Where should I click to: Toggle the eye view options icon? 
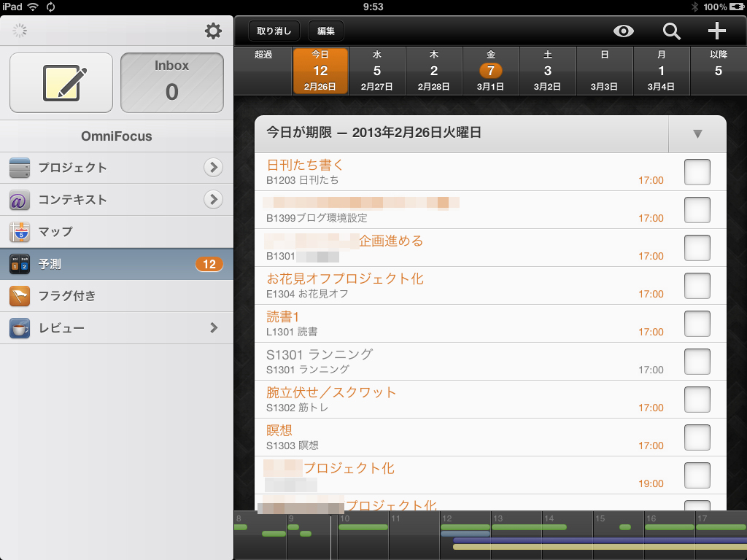[624, 31]
